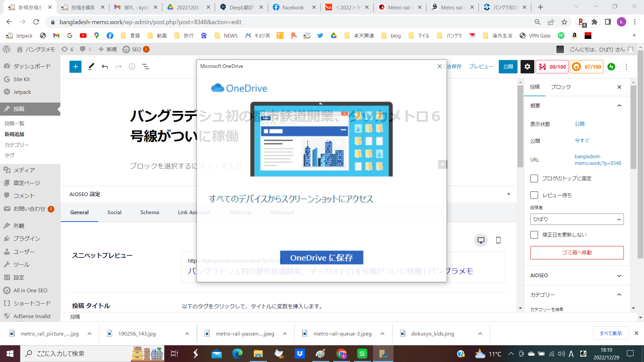Open the Microsoft Edge taskbar icon
Viewport: 644px width, 362px height.
coord(237,354)
